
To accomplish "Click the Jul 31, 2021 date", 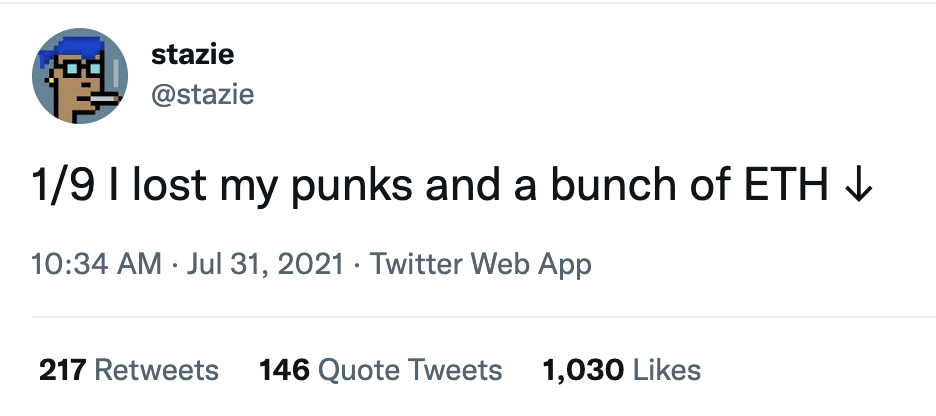I will coord(265,264).
